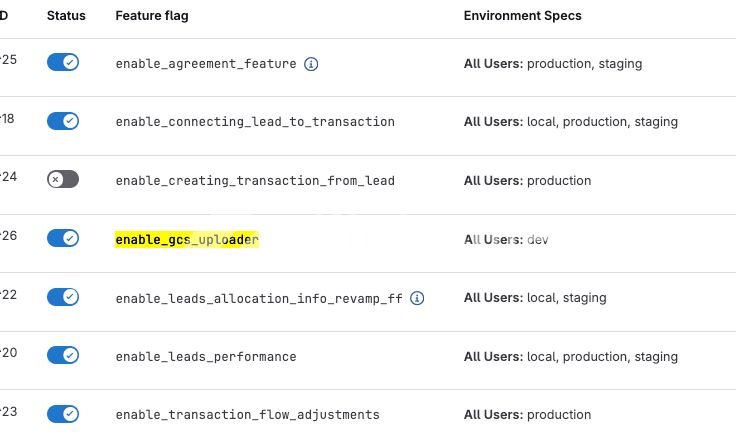This screenshot has height=445, width=736.
Task: Click the Status column header
Action: click(66, 16)
